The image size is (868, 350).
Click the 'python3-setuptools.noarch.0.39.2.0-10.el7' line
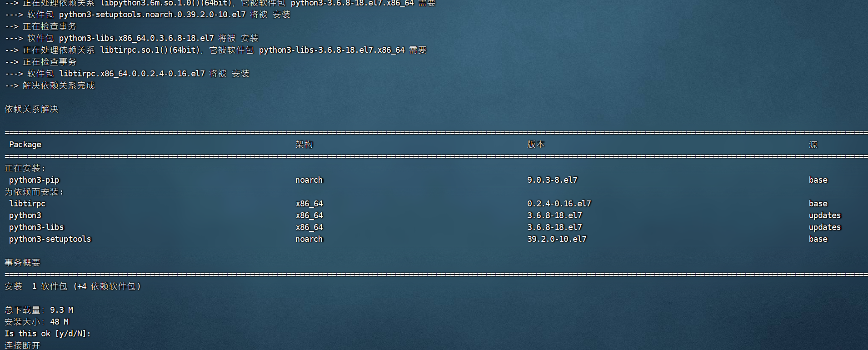coord(147,15)
